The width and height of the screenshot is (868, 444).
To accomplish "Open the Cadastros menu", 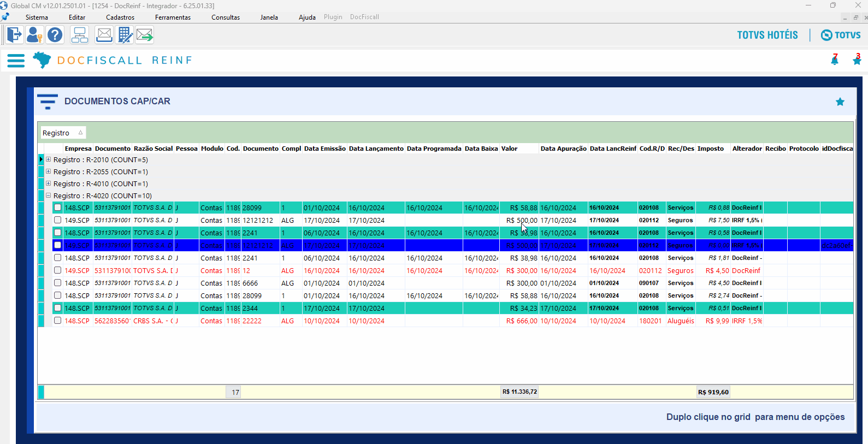I will tap(120, 17).
